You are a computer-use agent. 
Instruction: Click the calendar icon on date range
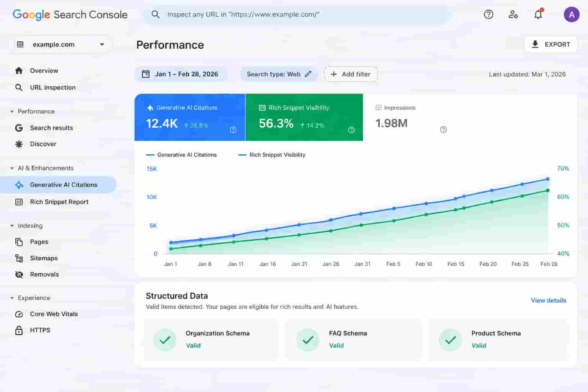pos(145,74)
